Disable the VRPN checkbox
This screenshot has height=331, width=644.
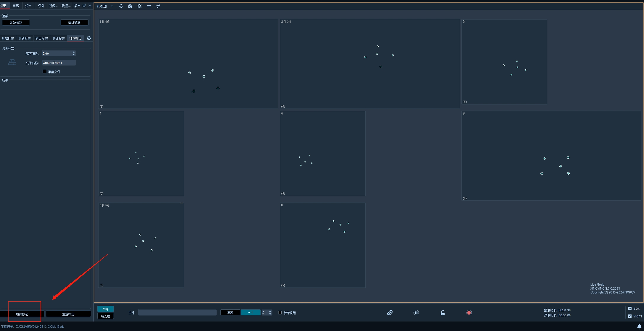pos(630,316)
